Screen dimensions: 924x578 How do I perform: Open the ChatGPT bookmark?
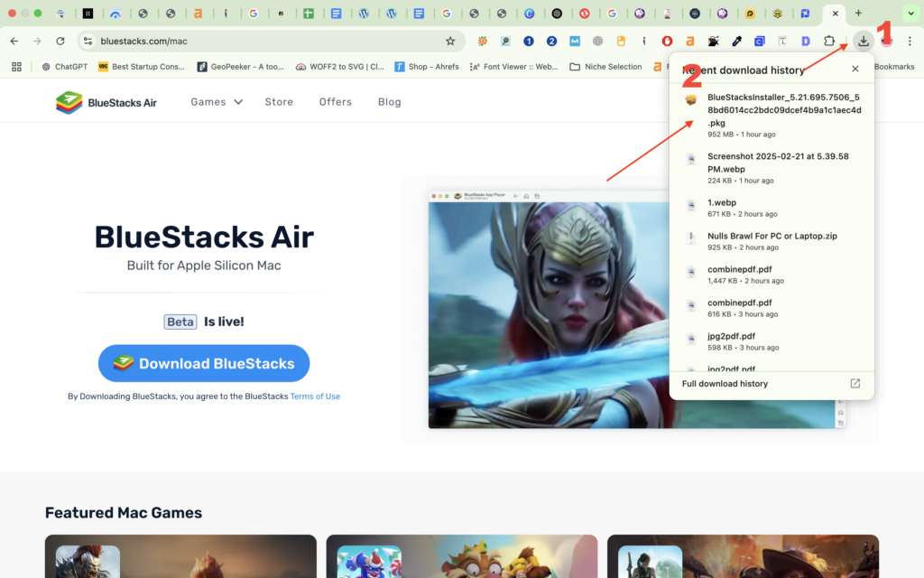(64, 67)
